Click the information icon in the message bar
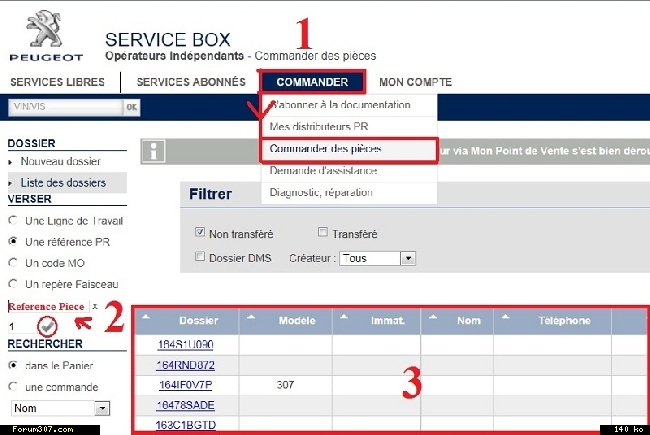This screenshot has width=650, height=435. click(153, 151)
